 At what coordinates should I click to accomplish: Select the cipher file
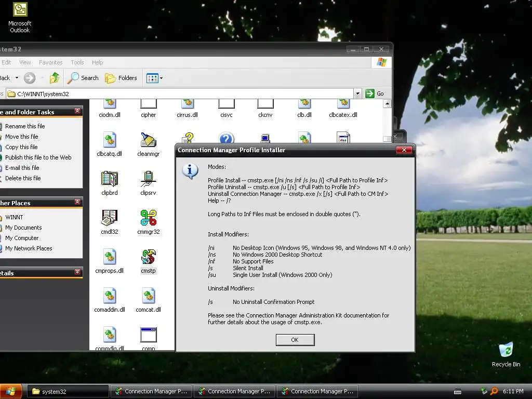coord(148,109)
